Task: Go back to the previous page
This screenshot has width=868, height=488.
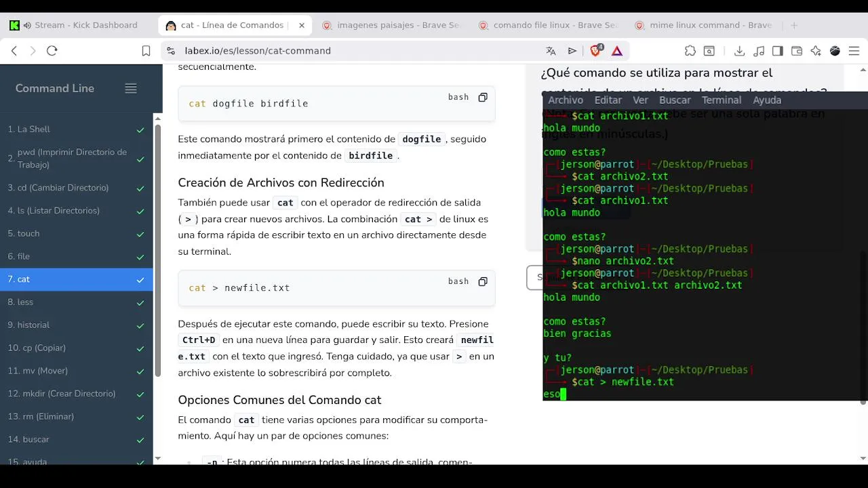Action: (x=14, y=51)
